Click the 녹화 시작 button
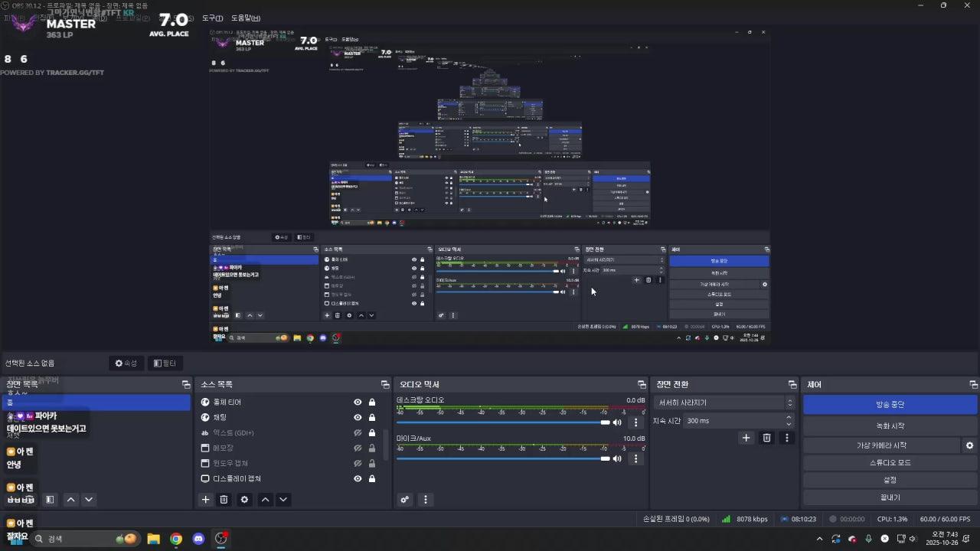 pyautogui.click(x=890, y=425)
